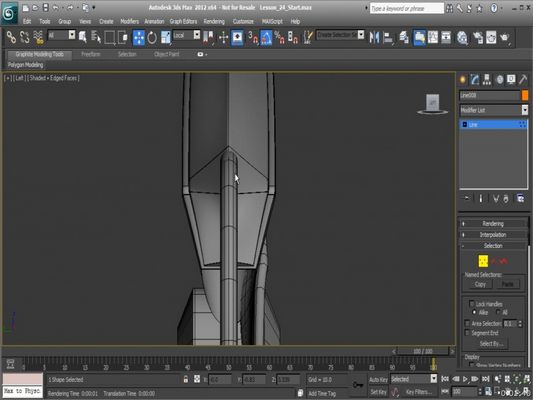Expand the Interpolation rollout
Image resolution: width=533 pixels, height=400 pixels.
tap(493, 235)
